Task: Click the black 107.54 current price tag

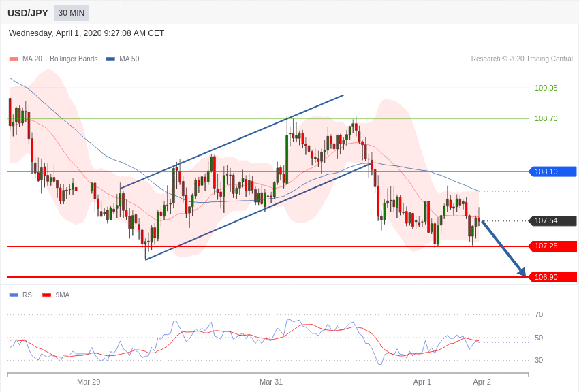Action: click(x=553, y=220)
